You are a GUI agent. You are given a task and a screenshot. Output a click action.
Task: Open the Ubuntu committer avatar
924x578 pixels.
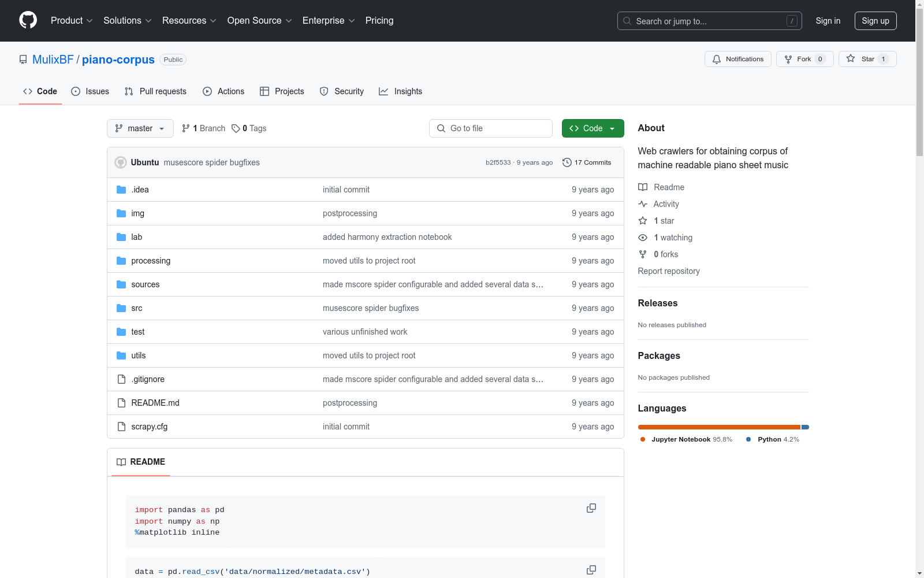point(121,162)
